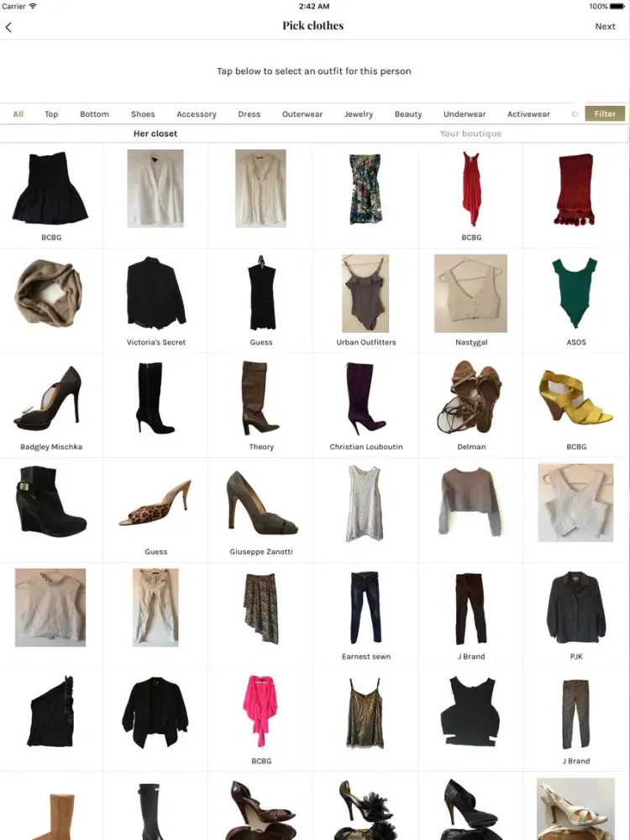Select the Dress category tab

[249, 114]
